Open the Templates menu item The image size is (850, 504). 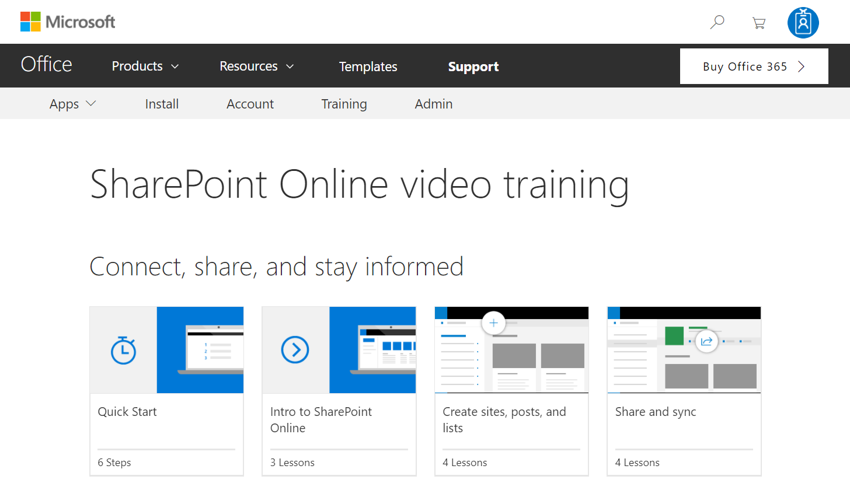pos(368,66)
